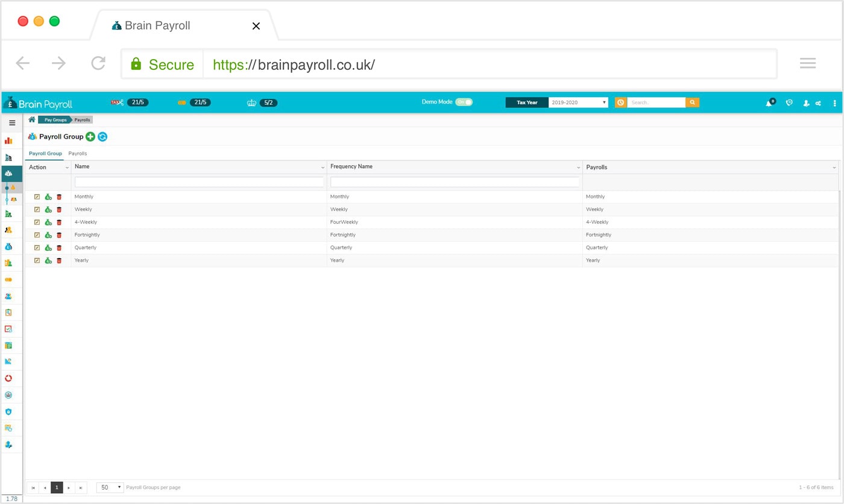
Task: Click the delete trash icon in Weekly row
Action: (59, 210)
